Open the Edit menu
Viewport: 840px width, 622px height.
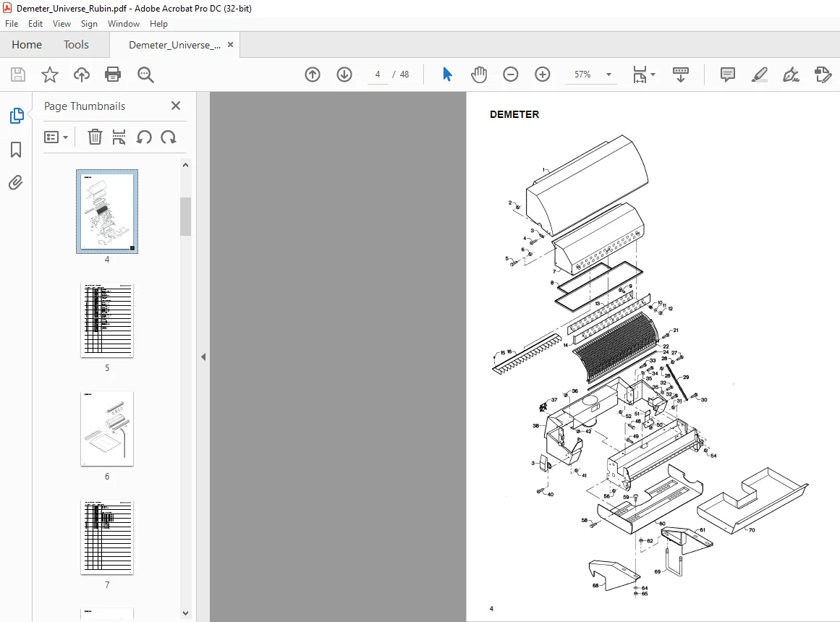(x=35, y=24)
